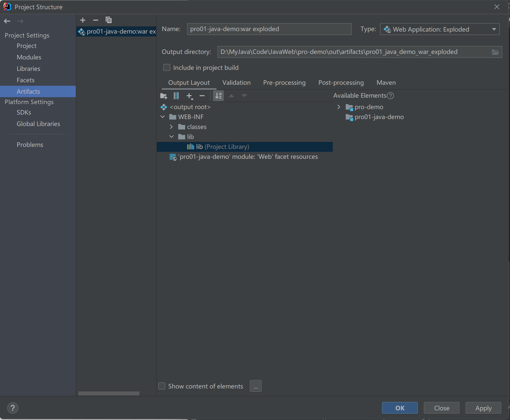Switch to the Validation tab
This screenshot has height=420, width=510.
pyautogui.click(x=236, y=83)
